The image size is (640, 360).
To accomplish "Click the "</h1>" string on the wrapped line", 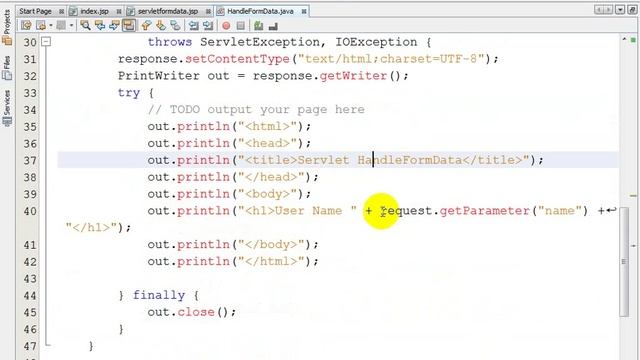I will (x=91, y=227).
